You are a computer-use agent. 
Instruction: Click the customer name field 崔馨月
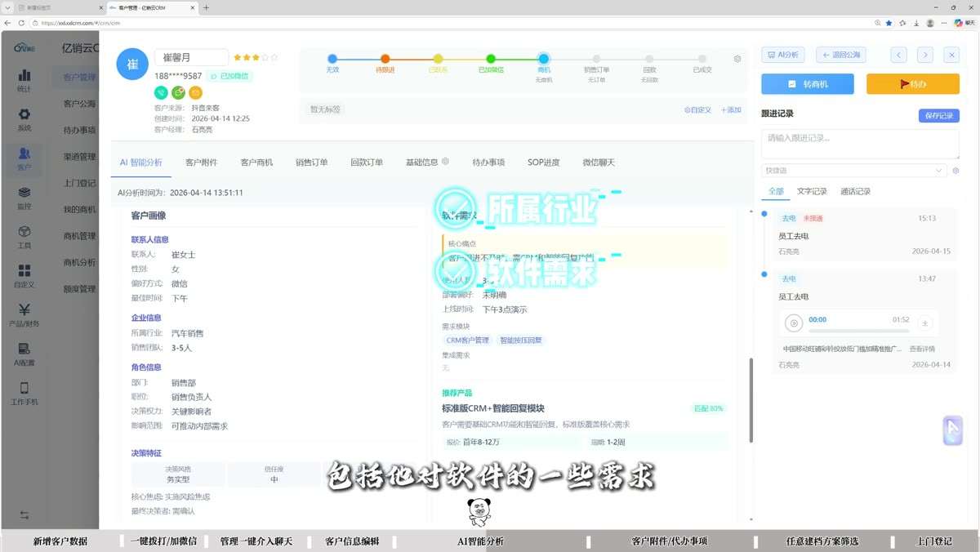(192, 58)
